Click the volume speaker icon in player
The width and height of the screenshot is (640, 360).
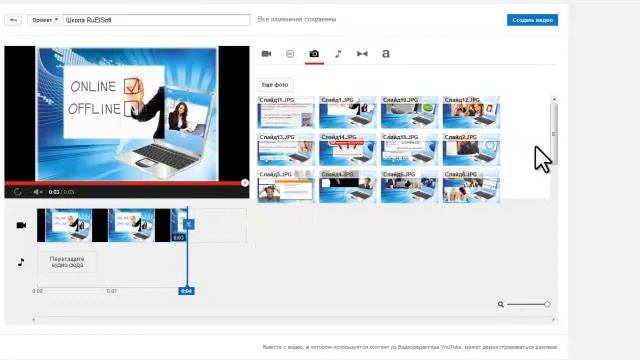click(x=38, y=192)
